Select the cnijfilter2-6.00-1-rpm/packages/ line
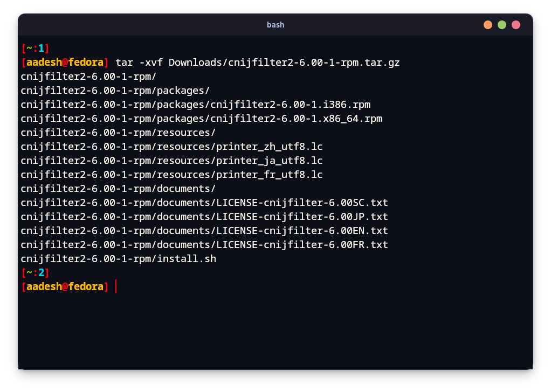This screenshot has height=392, width=551. pyautogui.click(x=115, y=91)
